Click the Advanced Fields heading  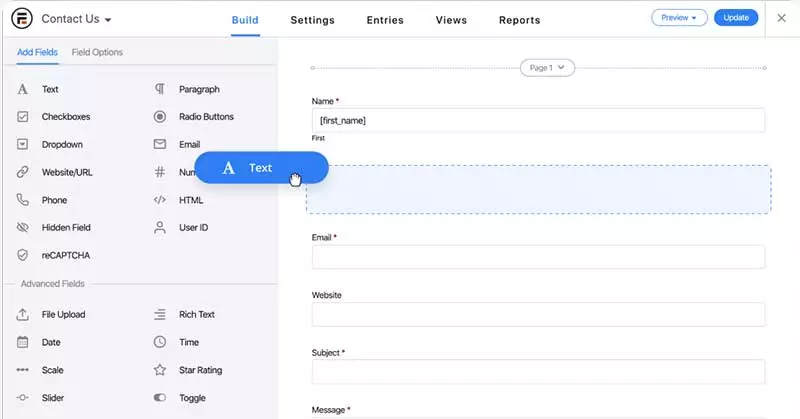[x=53, y=284]
